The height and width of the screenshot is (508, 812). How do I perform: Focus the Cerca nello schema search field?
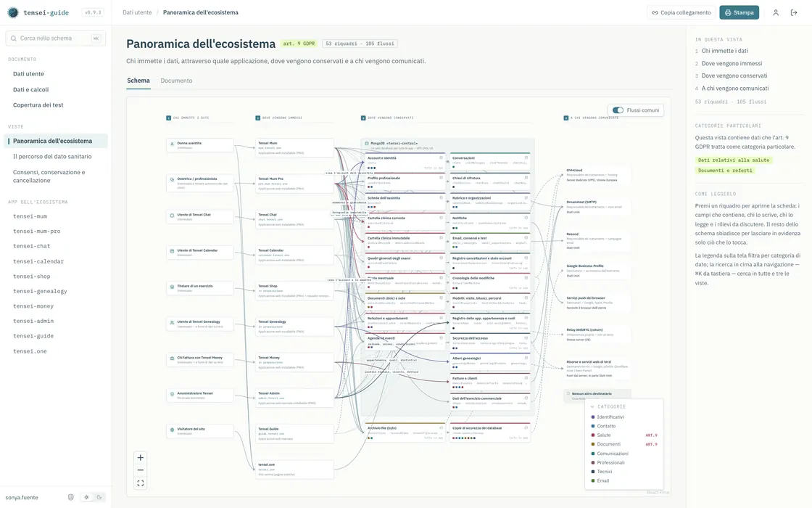tap(55, 38)
